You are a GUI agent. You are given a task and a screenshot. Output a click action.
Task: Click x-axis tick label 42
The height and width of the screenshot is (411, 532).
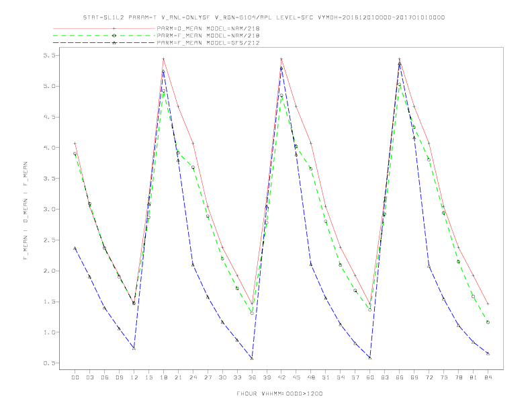coord(281,377)
